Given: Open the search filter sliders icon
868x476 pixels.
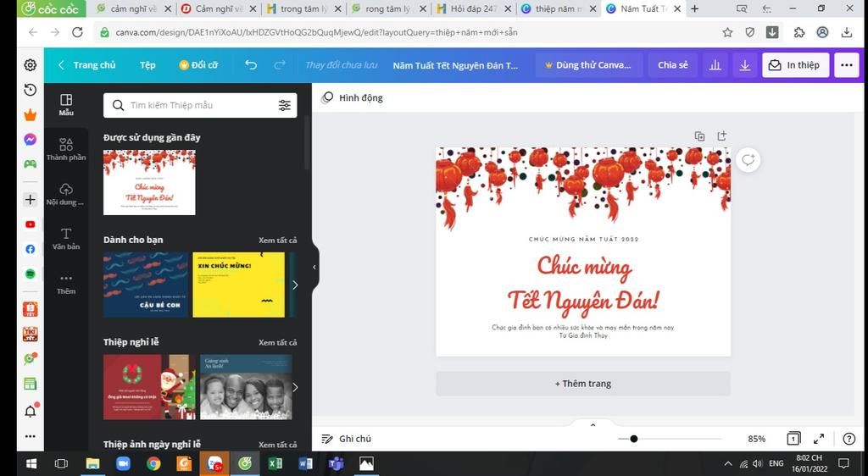Looking at the screenshot, I should pyautogui.click(x=285, y=105).
